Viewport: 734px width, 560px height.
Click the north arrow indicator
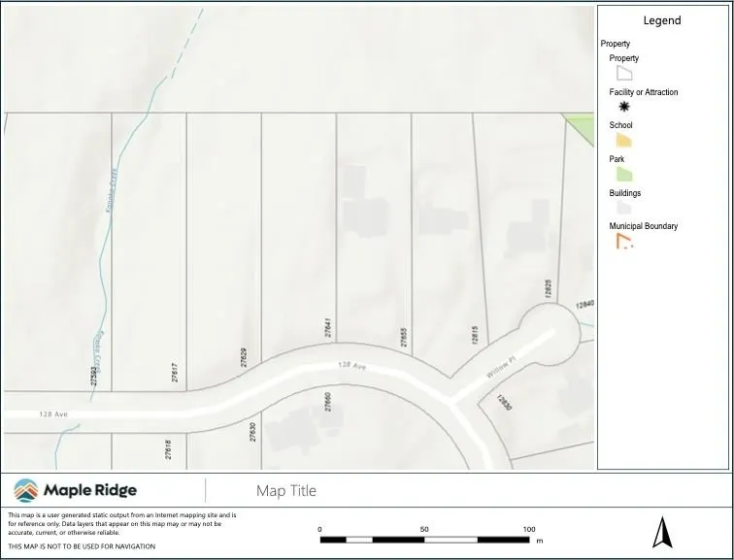[x=663, y=532]
